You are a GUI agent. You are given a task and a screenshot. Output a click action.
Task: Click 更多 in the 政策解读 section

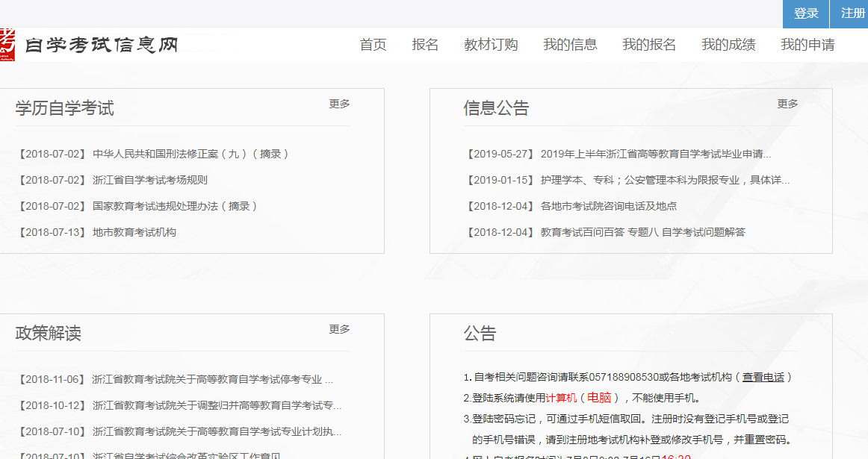tap(340, 329)
